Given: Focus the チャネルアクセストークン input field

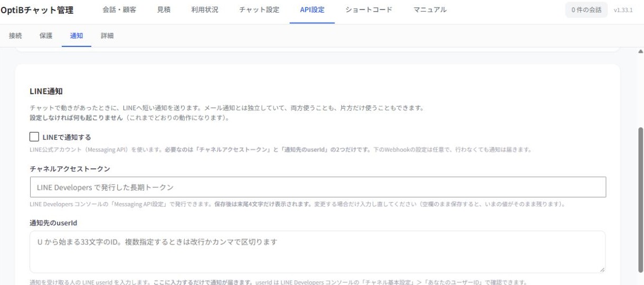Looking at the screenshot, I should coord(318,187).
